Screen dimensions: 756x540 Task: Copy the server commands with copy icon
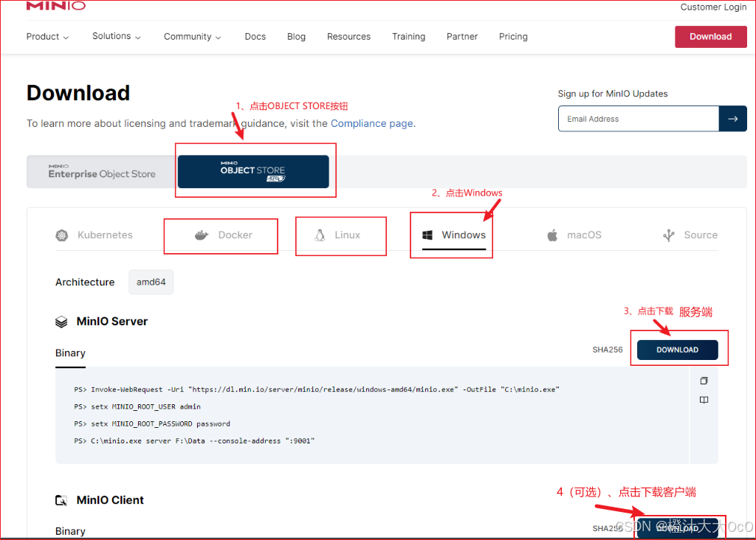pos(704,381)
